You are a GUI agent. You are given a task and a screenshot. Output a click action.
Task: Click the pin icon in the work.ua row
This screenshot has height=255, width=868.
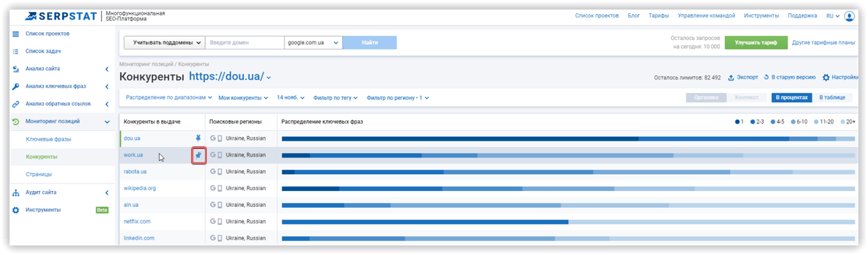[x=198, y=155]
